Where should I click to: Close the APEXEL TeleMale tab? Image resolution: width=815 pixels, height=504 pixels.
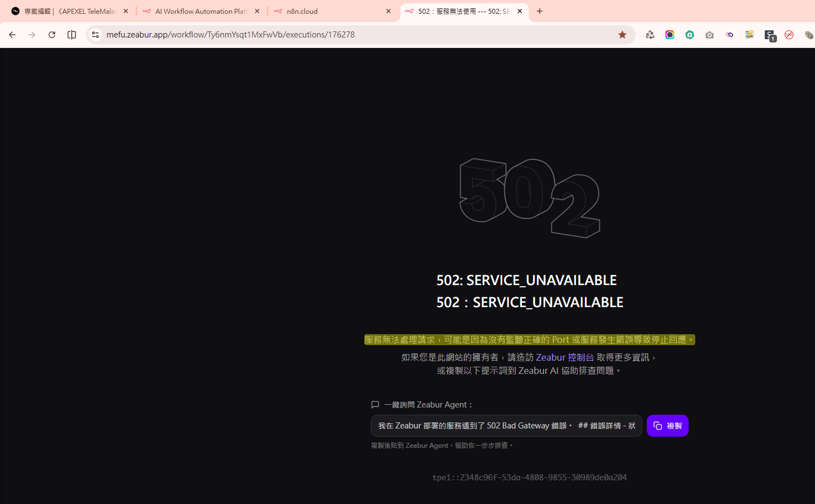point(126,11)
